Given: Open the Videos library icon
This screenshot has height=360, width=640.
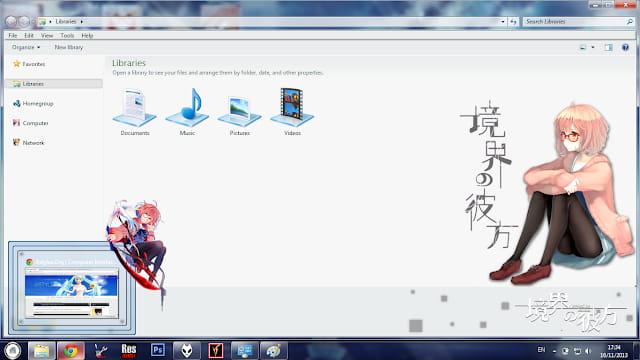Looking at the screenshot, I should tap(292, 111).
